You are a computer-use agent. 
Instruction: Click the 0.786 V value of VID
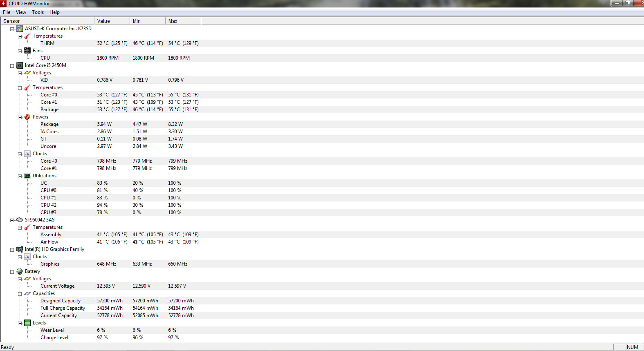pos(105,80)
